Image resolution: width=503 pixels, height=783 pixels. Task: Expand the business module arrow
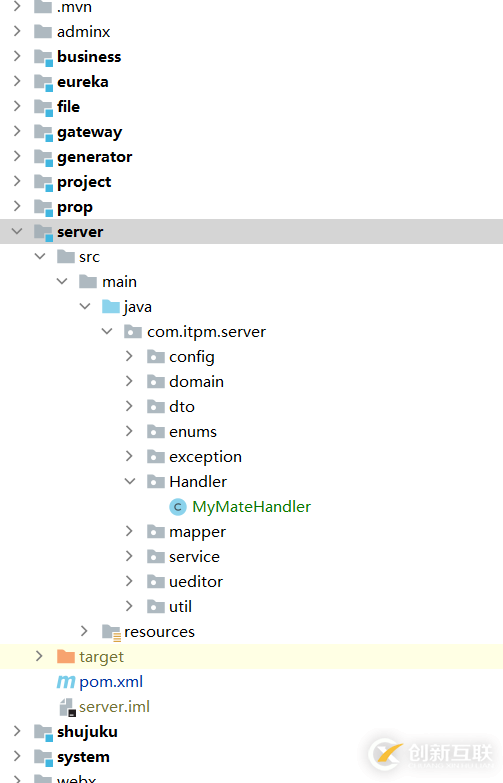click(x=17, y=56)
